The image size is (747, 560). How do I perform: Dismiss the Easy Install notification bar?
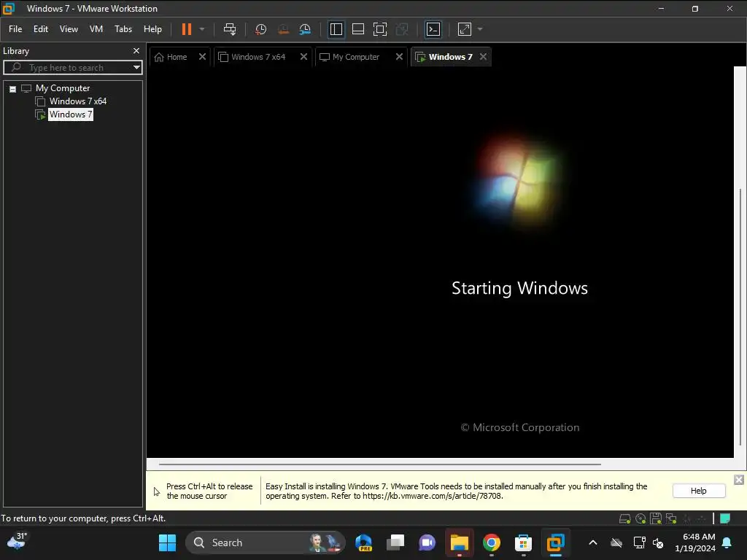[x=738, y=480]
